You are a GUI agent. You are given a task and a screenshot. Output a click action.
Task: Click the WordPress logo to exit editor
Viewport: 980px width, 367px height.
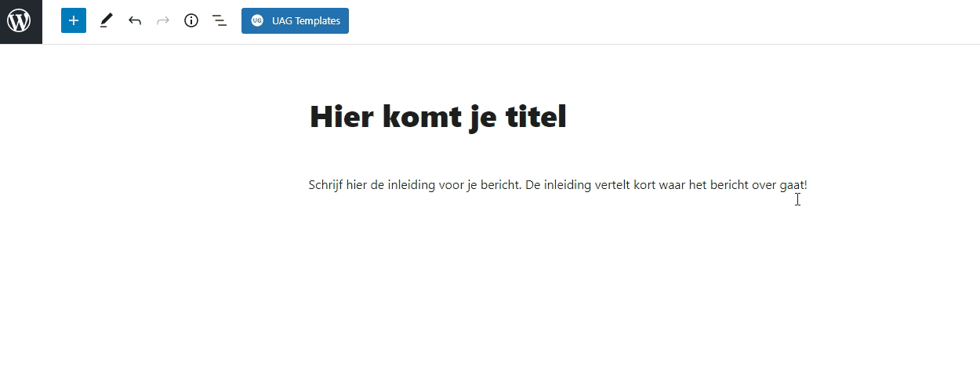[x=19, y=21]
